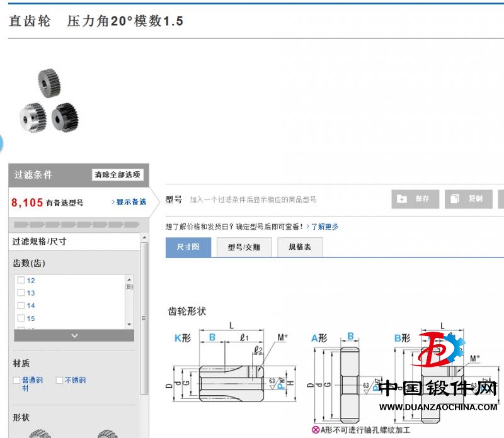This screenshot has width=504, height=438.
Task: Select the 普通钢材 material checkbox
Action: coord(17,380)
